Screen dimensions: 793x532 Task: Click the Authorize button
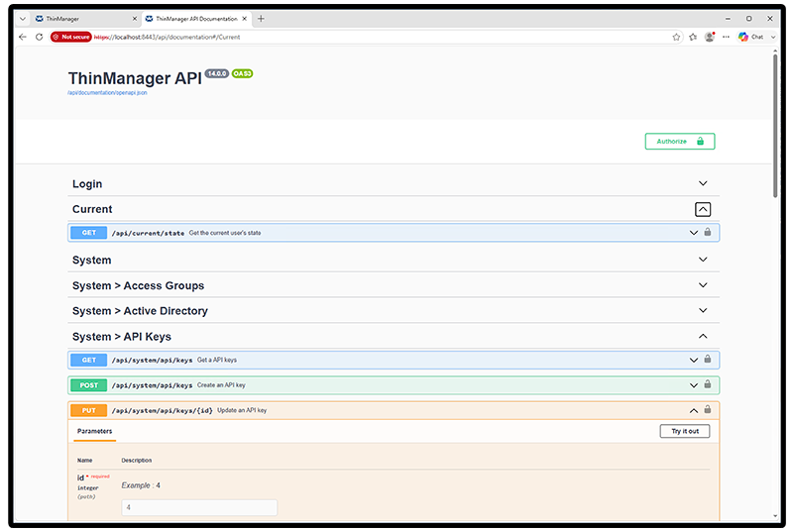(x=680, y=142)
